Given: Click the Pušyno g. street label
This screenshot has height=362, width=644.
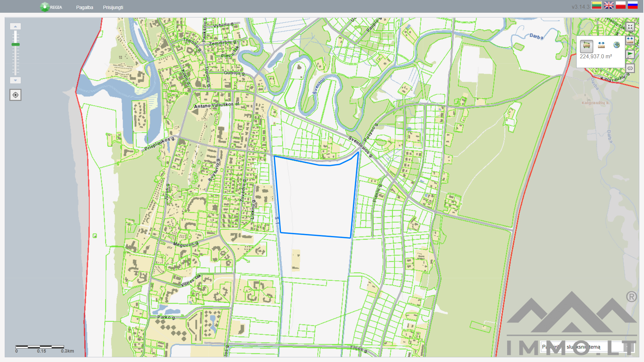Looking at the screenshot, I should (x=371, y=132).
